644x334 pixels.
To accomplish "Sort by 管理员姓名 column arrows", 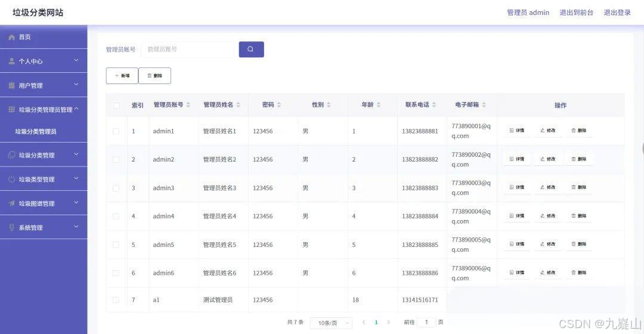I will pyautogui.click(x=238, y=105).
